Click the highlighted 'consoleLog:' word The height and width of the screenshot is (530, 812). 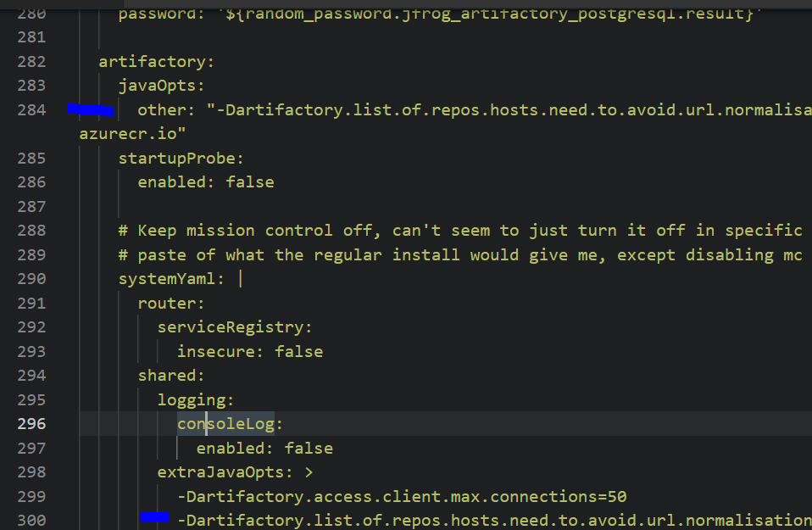[230, 424]
